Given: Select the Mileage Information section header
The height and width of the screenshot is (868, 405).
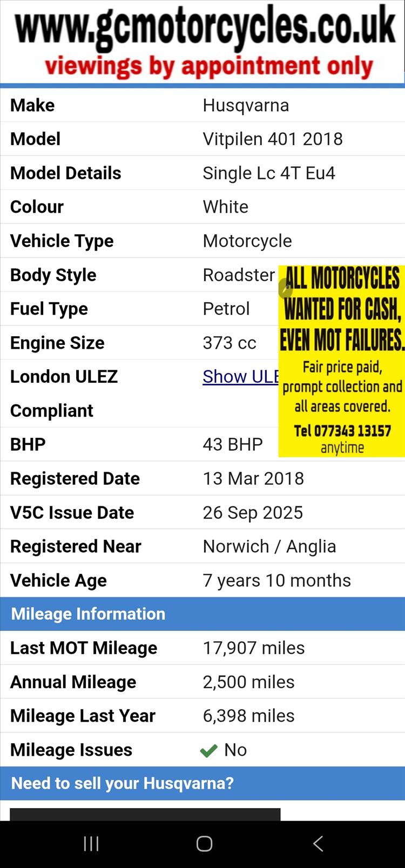Looking at the screenshot, I should pos(88,614).
